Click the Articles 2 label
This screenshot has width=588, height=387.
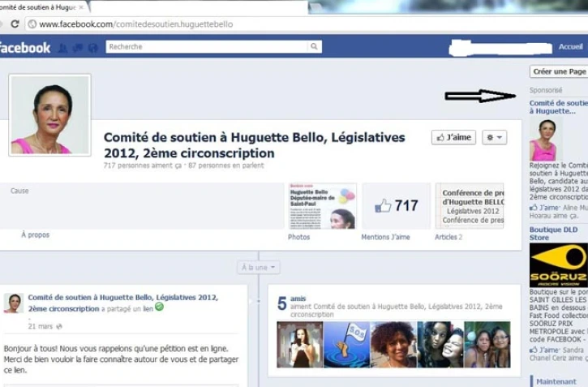[449, 237]
